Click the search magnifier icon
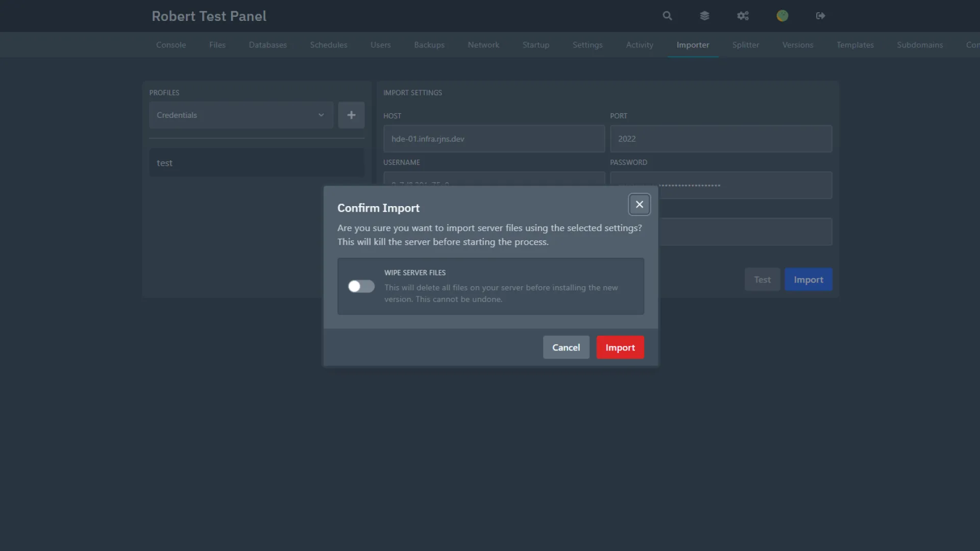 667,16
